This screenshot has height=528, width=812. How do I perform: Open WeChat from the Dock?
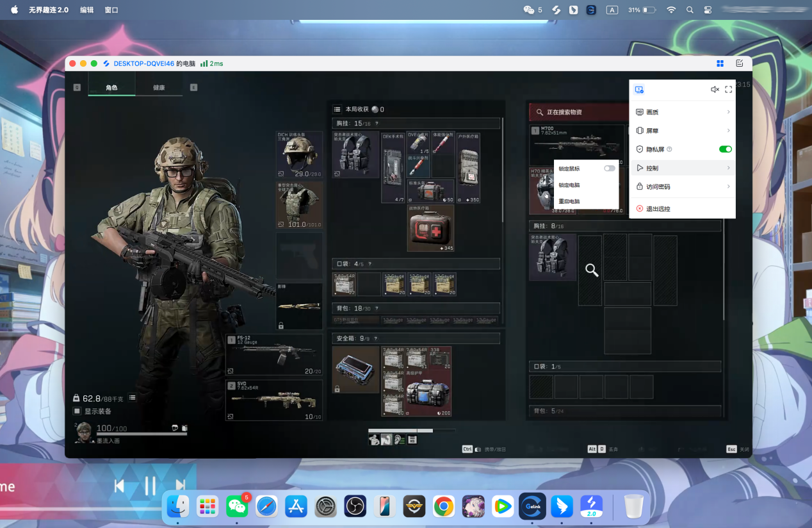tap(237, 507)
